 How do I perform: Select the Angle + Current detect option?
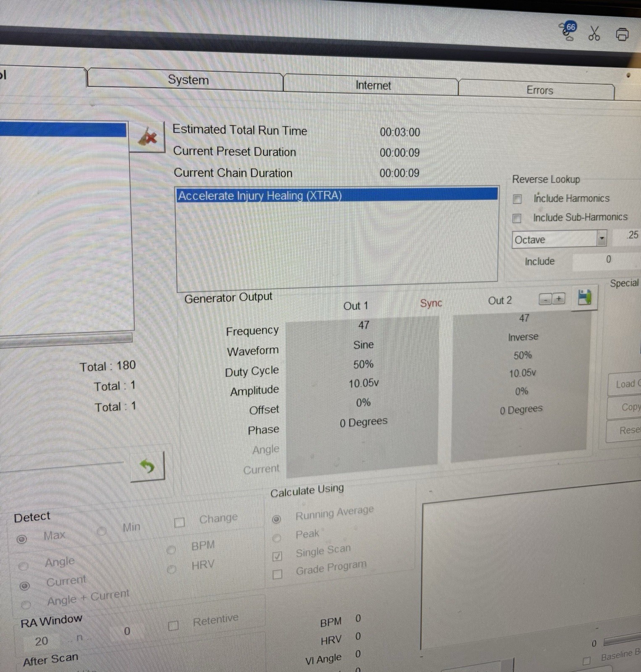coord(26,604)
